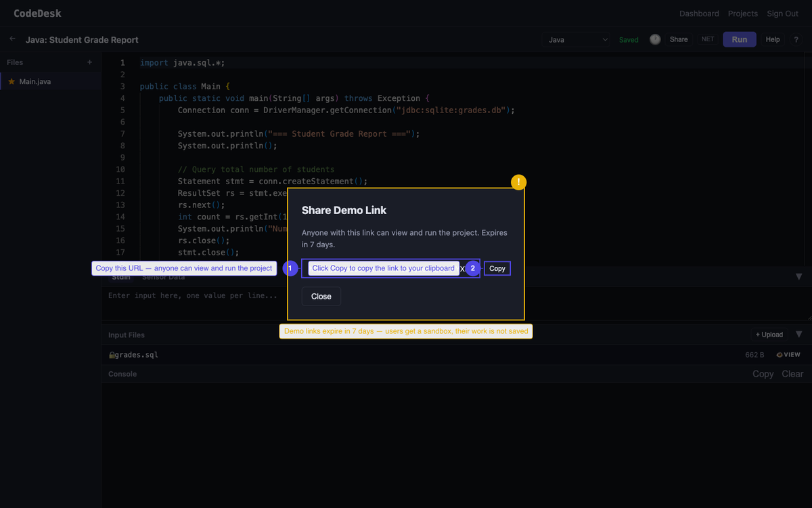Select Main.java in the Files list
Image resolution: width=812 pixels, height=508 pixels.
point(35,81)
